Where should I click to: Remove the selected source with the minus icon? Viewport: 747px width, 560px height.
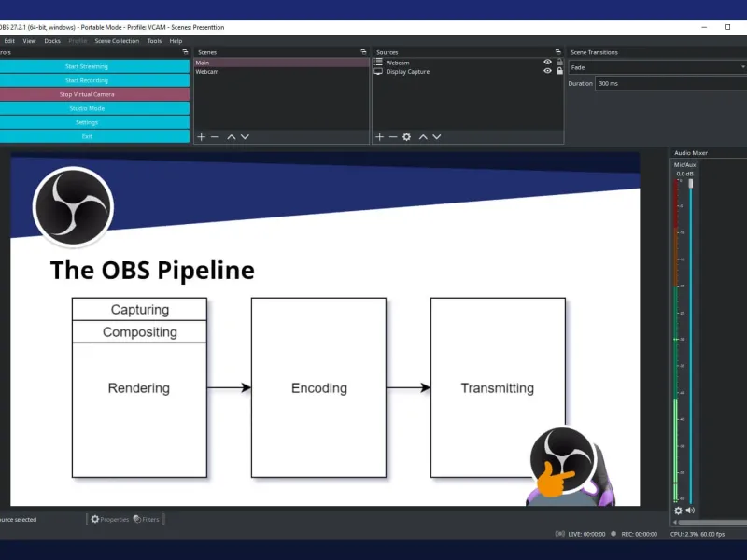(x=393, y=137)
